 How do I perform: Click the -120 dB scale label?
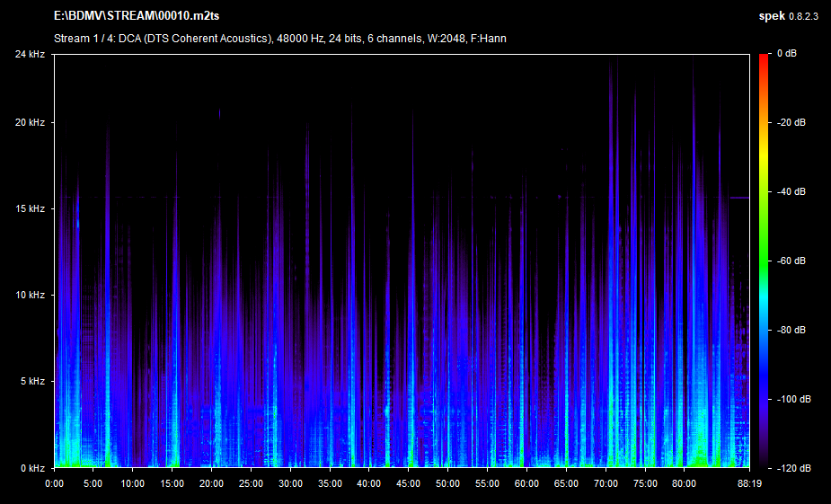click(796, 468)
